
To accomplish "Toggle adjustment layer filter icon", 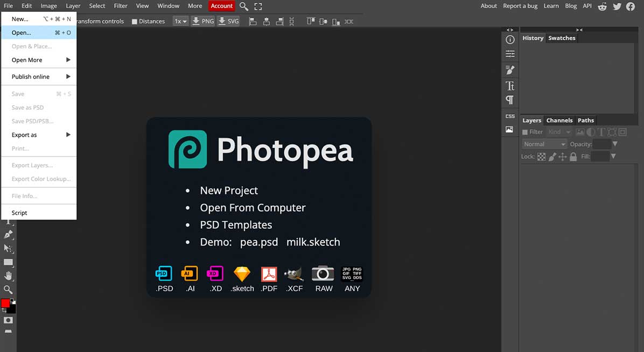I will click(x=591, y=132).
